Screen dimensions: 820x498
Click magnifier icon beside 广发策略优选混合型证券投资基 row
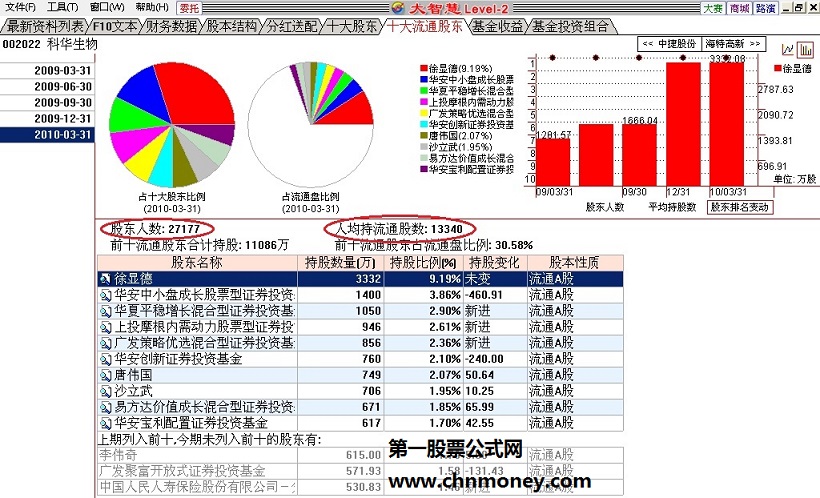(105, 343)
